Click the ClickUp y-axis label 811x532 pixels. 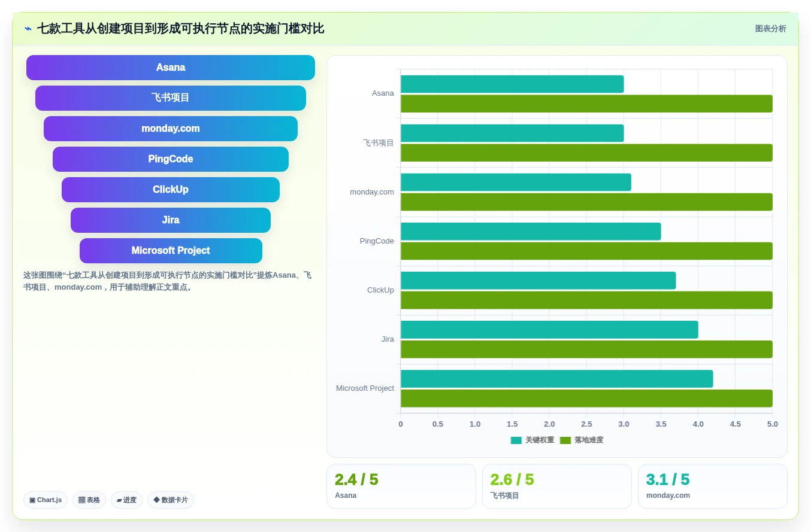(380, 290)
